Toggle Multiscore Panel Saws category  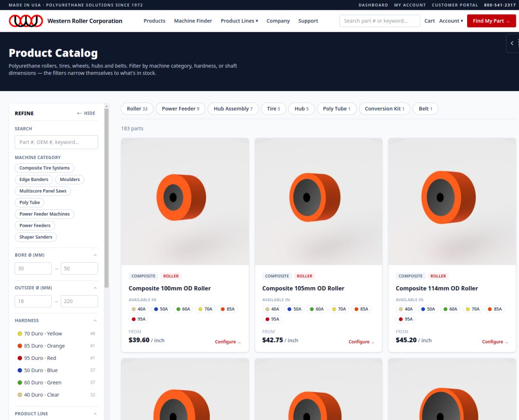pyautogui.click(x=43, y=191)
